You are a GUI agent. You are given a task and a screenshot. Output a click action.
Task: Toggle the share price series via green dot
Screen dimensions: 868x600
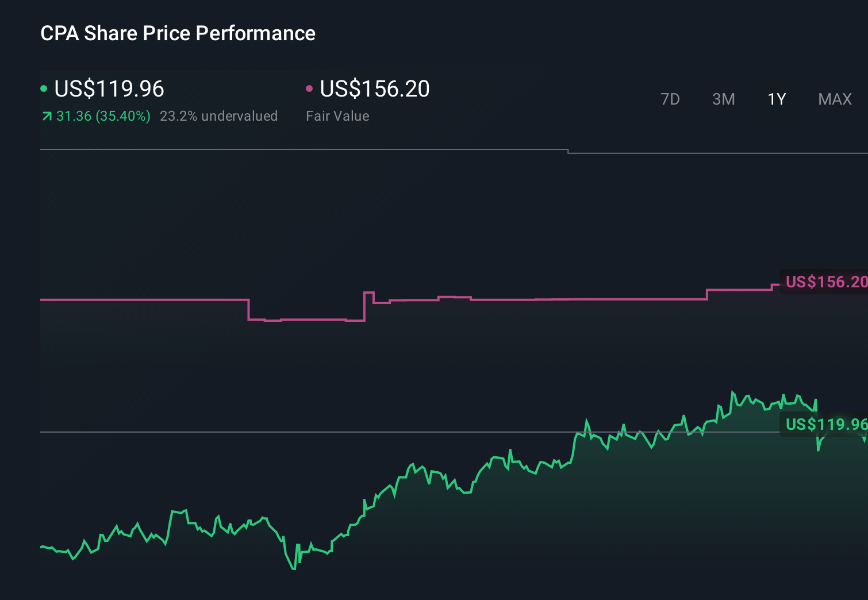pyautogui.click(x=44, y=88)
